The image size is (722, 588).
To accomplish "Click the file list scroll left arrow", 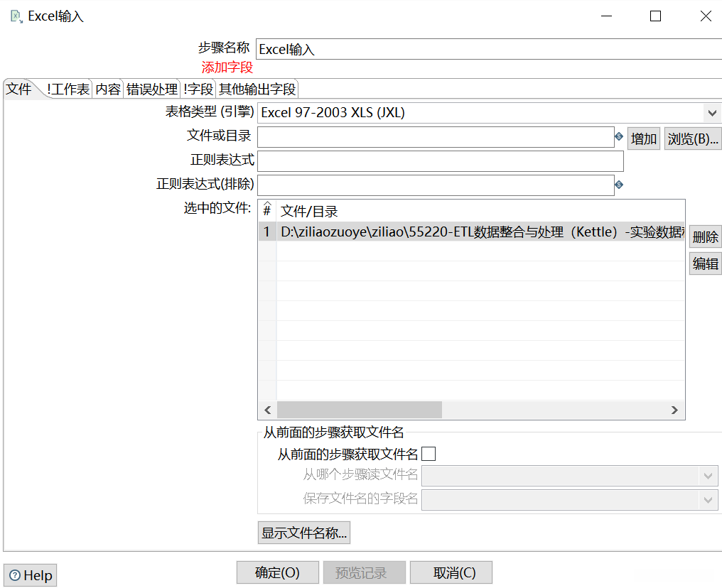I will tap(268, 410).
